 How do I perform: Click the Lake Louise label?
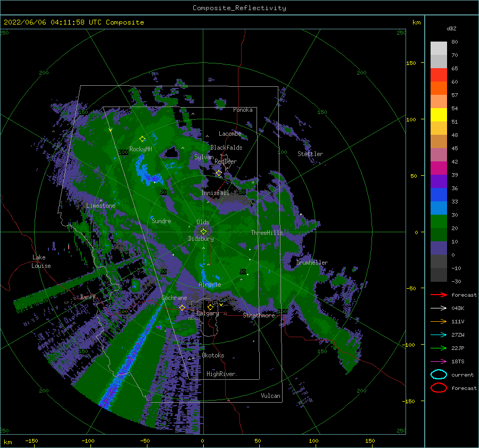pyautogui.click(x=41, y=262)
